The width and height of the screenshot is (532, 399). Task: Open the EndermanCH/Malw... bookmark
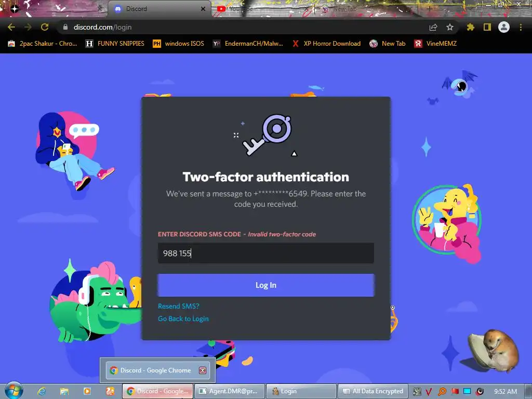pos(248,44)
